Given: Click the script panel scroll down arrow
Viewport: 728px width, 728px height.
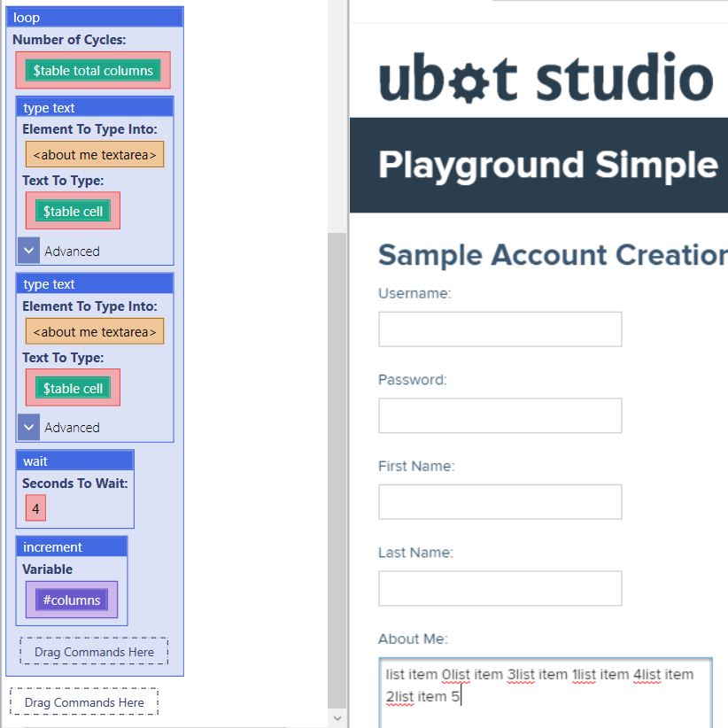Looking at the screenshot, I should coord(337,718).
